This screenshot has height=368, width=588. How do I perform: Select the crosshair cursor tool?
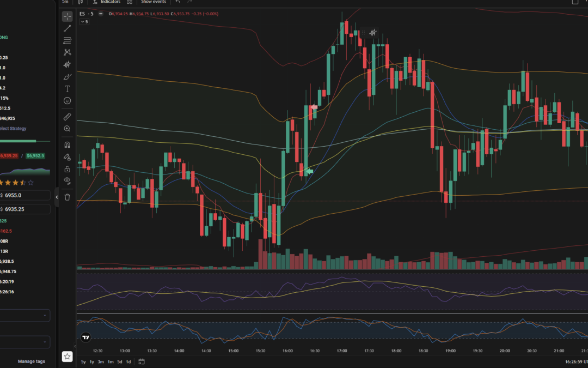[x=67, y=16]
